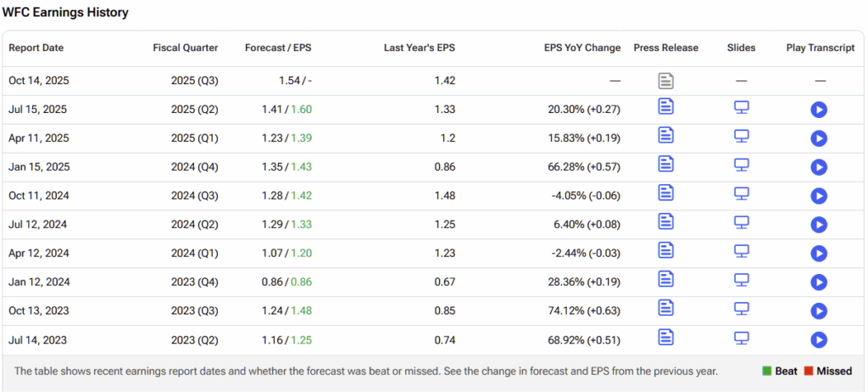Open press release for Oct 11, 2024
Image resolution: width=868 pixels, height=392 pixels.
tap(666, 194)
